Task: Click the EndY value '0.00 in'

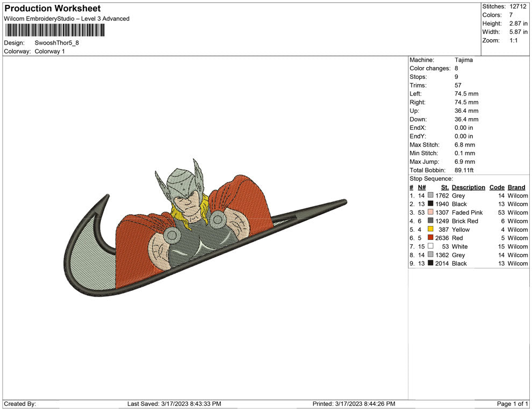Action: 464,136
